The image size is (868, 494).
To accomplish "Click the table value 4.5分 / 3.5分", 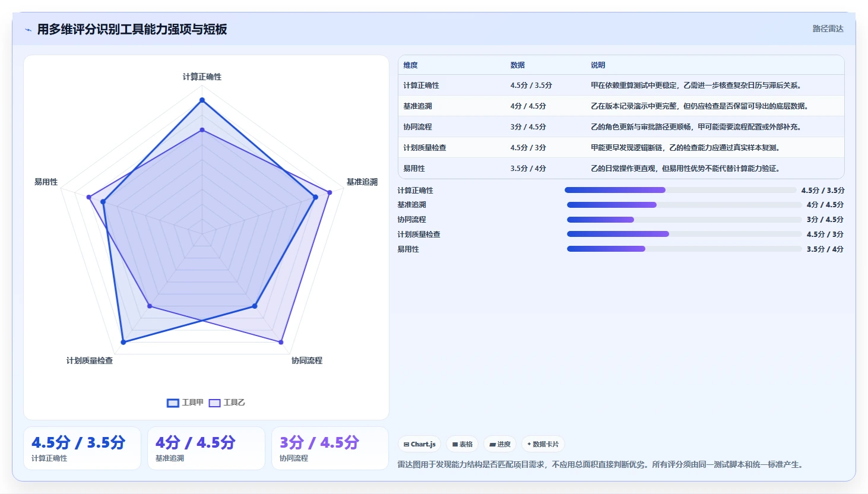I will 531,85.
